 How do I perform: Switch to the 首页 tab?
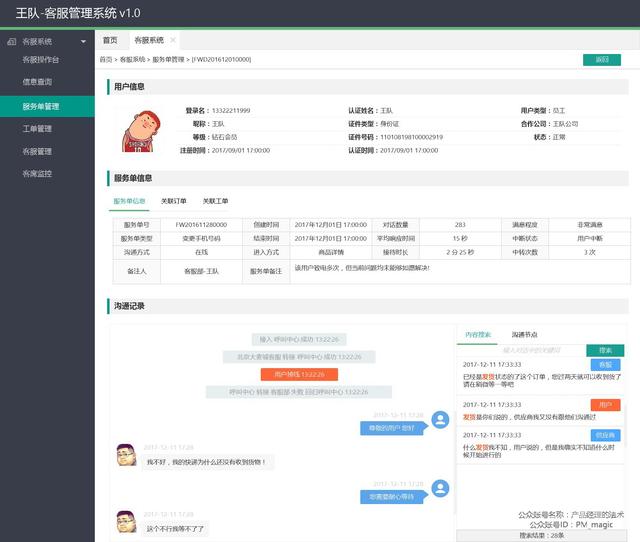pos(110,40)
